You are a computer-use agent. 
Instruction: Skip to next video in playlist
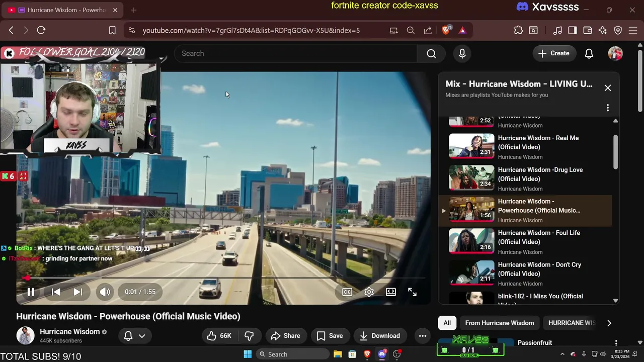pos(78,292)
